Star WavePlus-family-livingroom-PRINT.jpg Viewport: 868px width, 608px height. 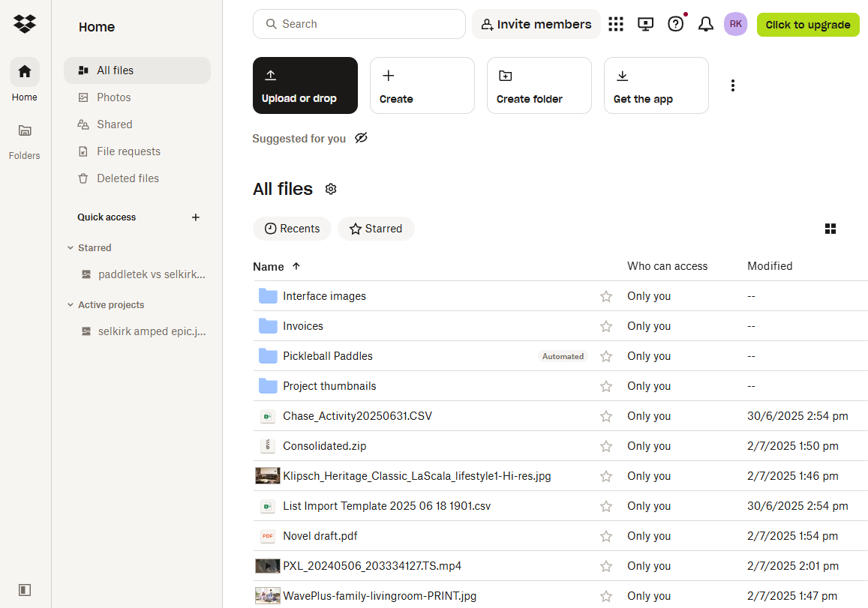606,596
